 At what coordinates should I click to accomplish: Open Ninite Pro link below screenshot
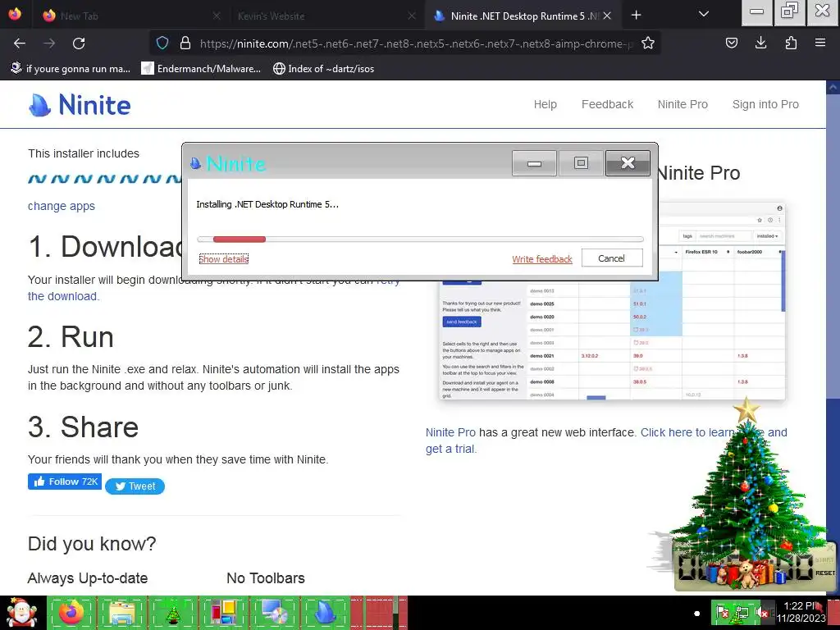point(450,432)
